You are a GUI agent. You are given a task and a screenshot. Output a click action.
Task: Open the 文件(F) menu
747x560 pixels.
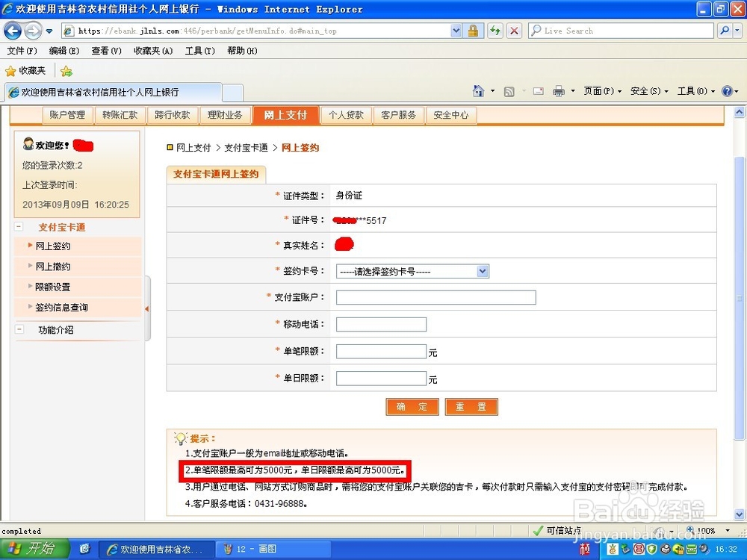click(22, 51)
